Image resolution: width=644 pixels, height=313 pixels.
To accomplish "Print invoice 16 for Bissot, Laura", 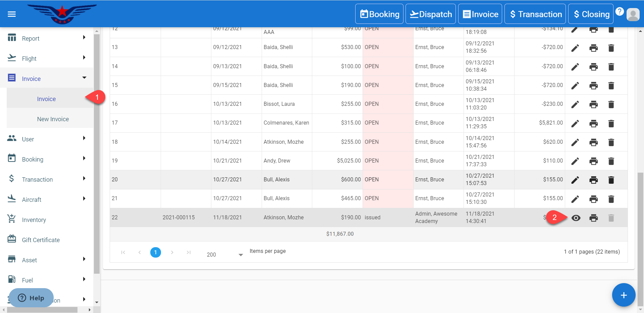I will 593,104.
